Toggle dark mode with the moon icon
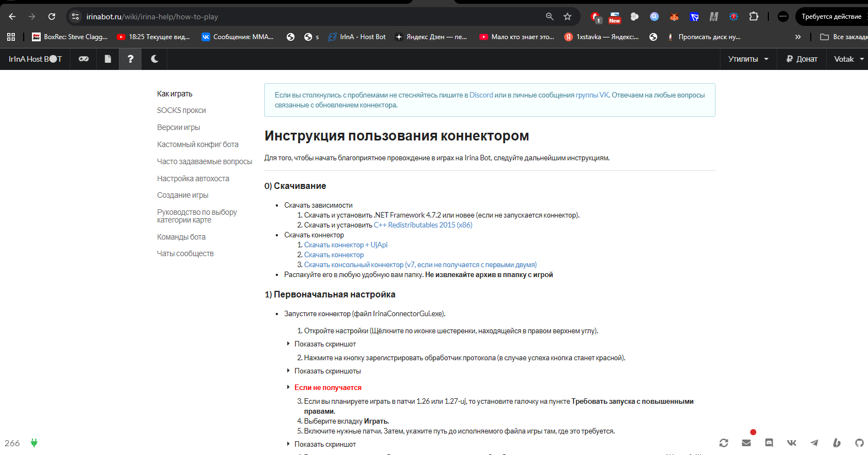 click(155, 59)
